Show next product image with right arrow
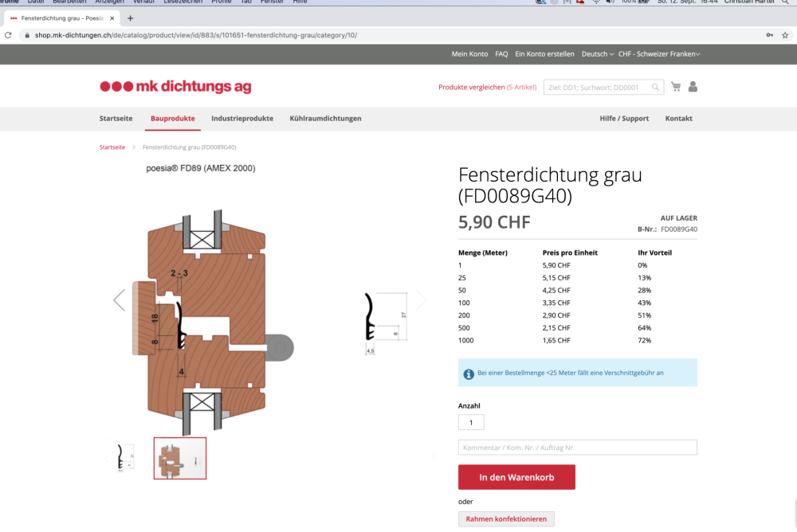 coord(421,300)
